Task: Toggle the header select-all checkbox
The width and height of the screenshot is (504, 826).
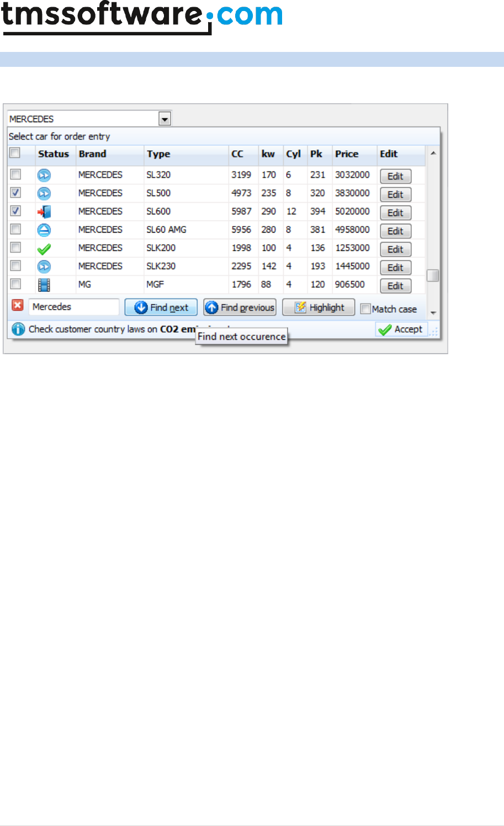Action: [x=15, y=153]
